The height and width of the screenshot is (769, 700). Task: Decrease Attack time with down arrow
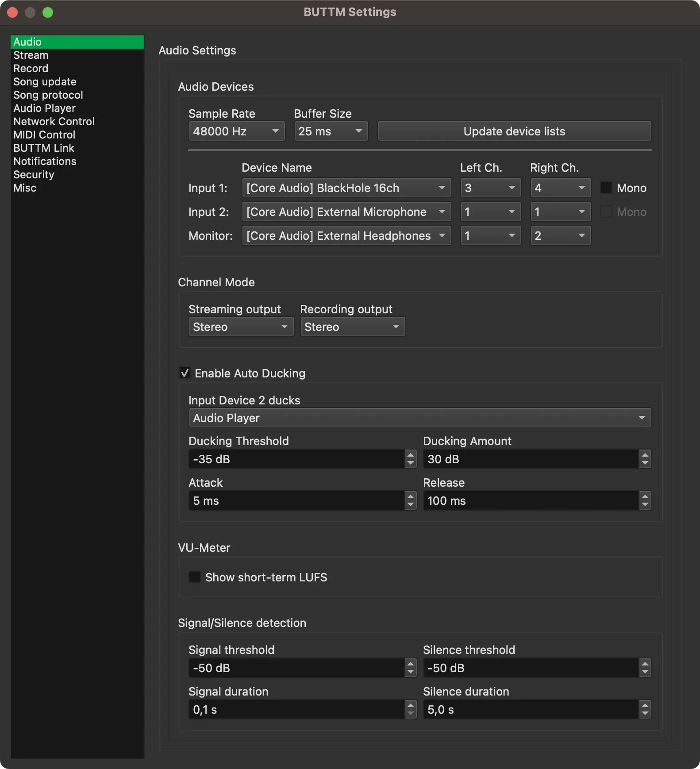(x=411, y=505)
